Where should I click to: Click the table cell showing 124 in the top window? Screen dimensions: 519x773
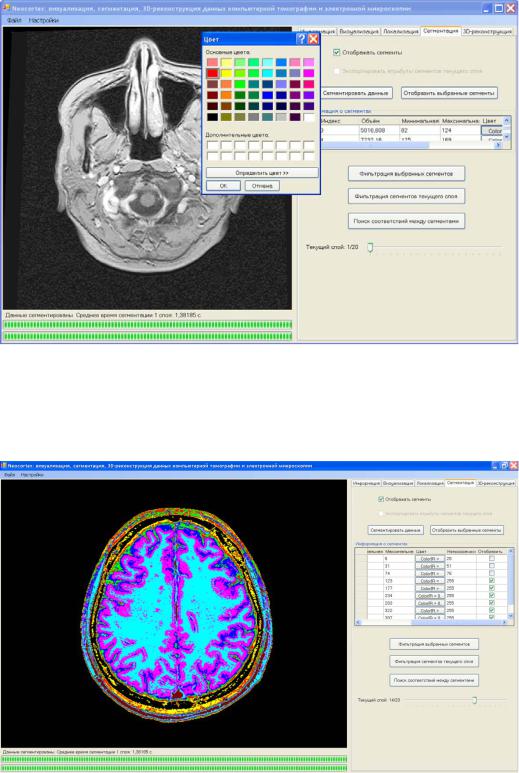coord(460,131)
